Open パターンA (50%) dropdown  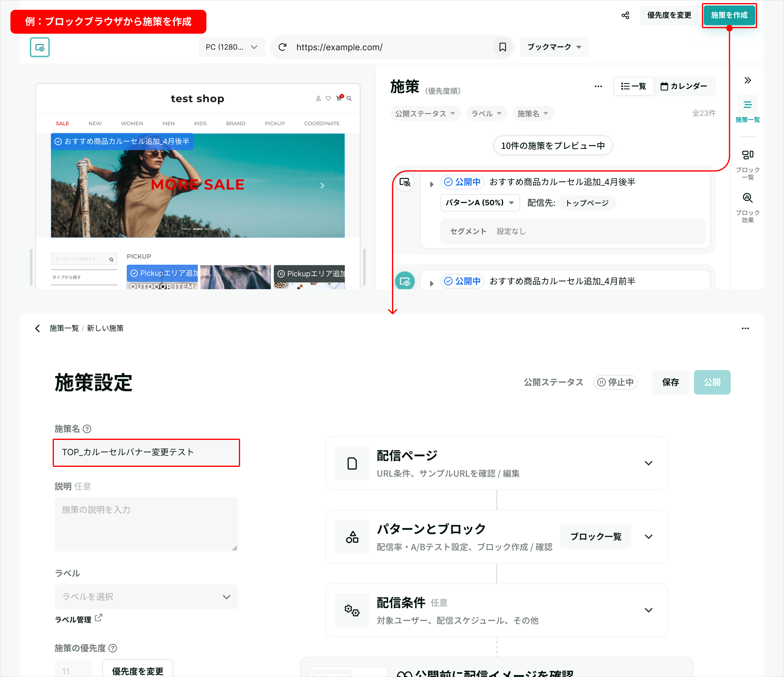point(480,203)
